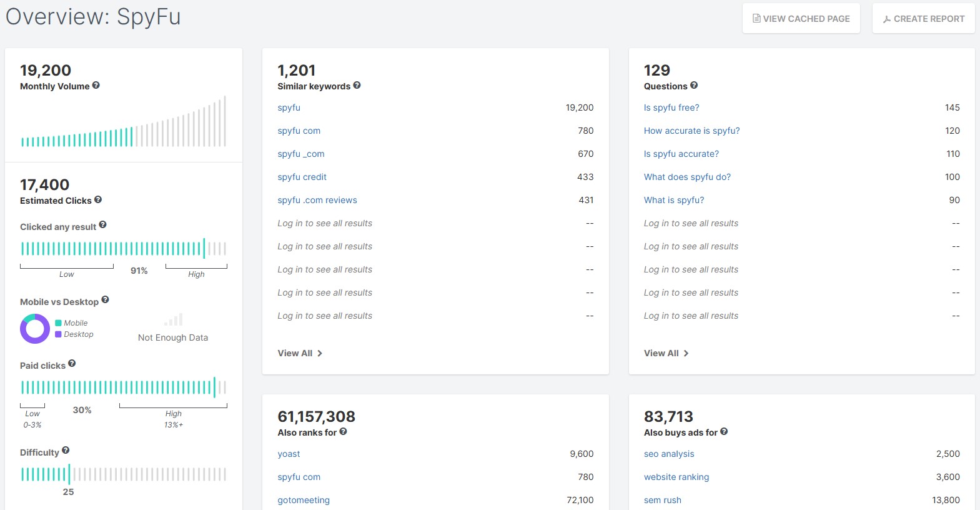Open View All under Questions
Image resolution: width=980 pixels, height=510 pixels.
click(666, 353)
